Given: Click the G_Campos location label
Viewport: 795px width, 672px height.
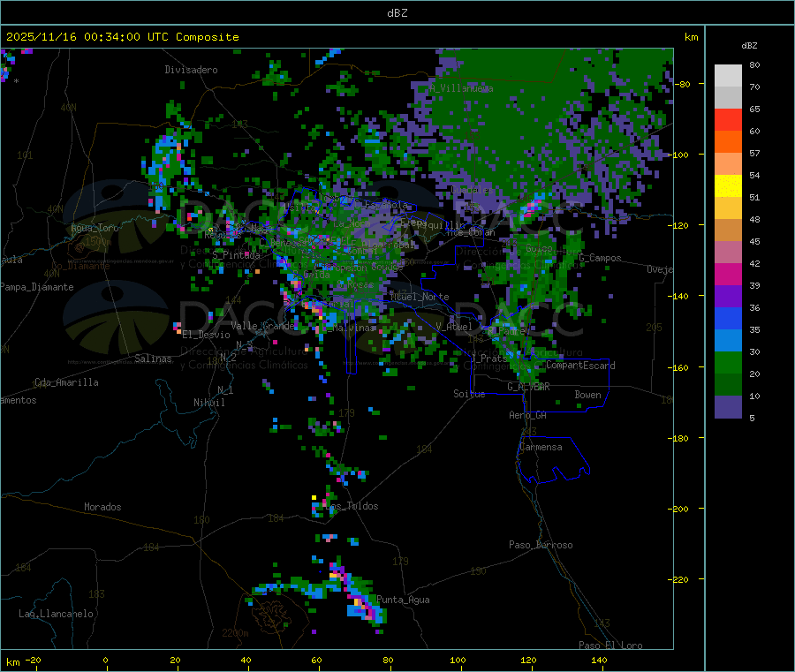Looking at the screenshot, I should click(x=600, y=258).
